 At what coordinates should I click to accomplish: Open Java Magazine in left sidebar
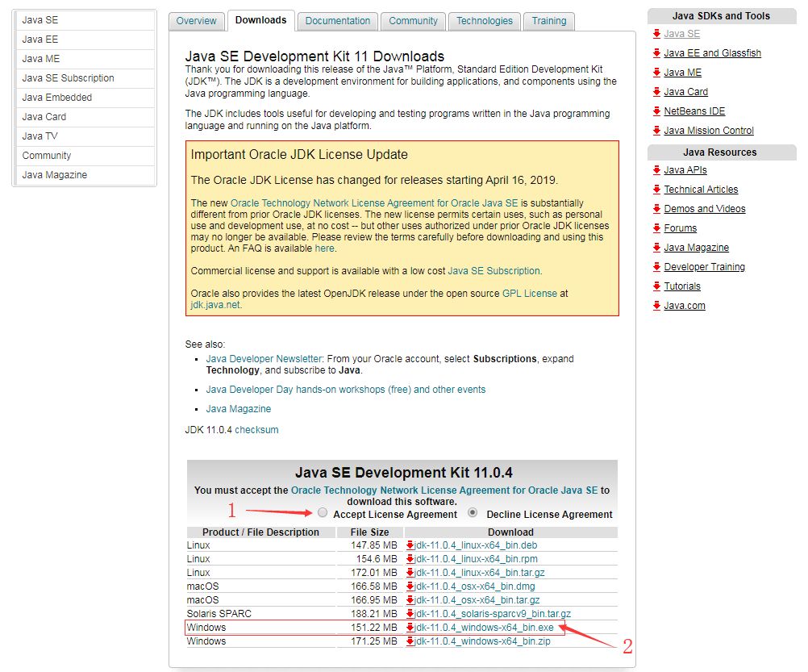coord(85,175)
